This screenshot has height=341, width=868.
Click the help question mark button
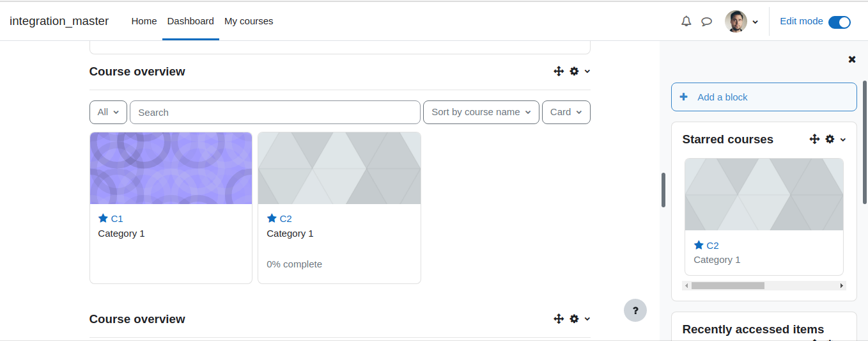tap(635, 310)
